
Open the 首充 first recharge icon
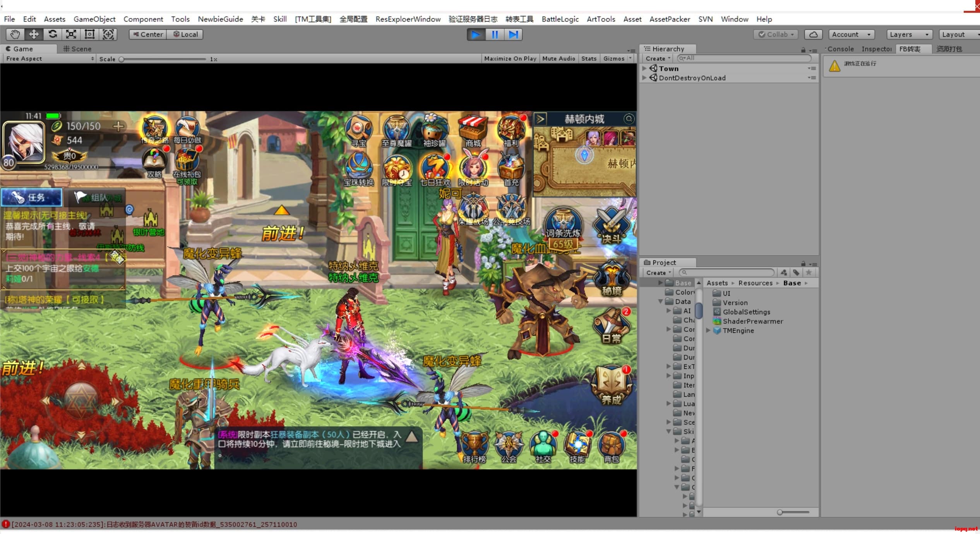click(x=511, y=170)
